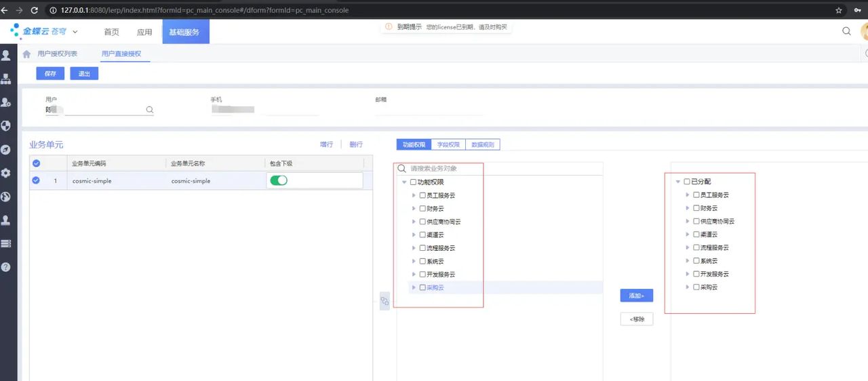Click the 退出 button
This screenshot has height=381, width=868.
[x=84, y=73]
